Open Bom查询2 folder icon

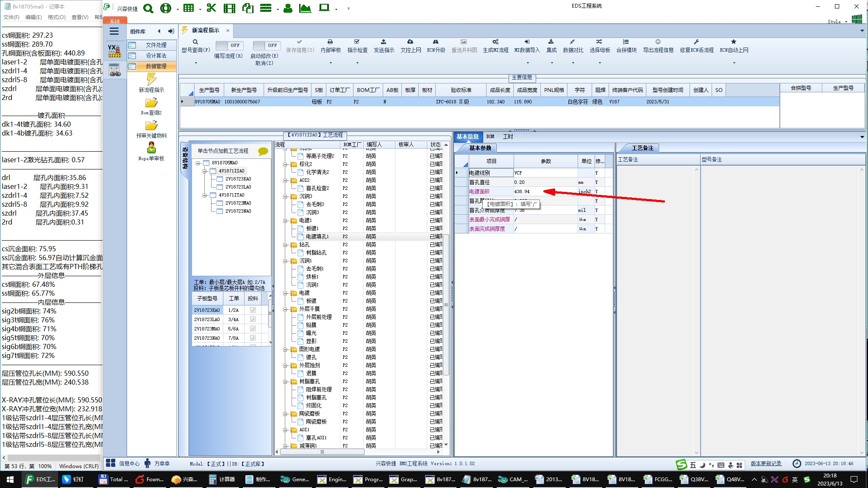pos(151,103)
